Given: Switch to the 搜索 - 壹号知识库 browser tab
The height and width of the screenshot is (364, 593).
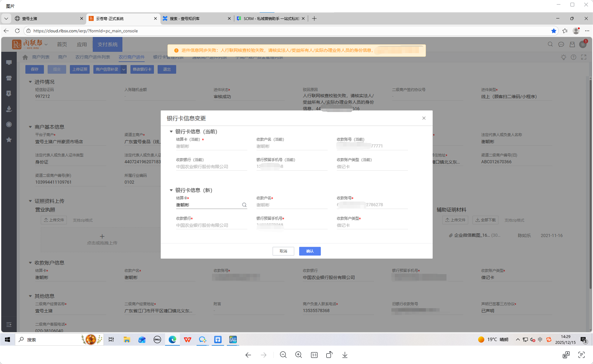Looking at the screenshot, I should (x=195, y=18).
